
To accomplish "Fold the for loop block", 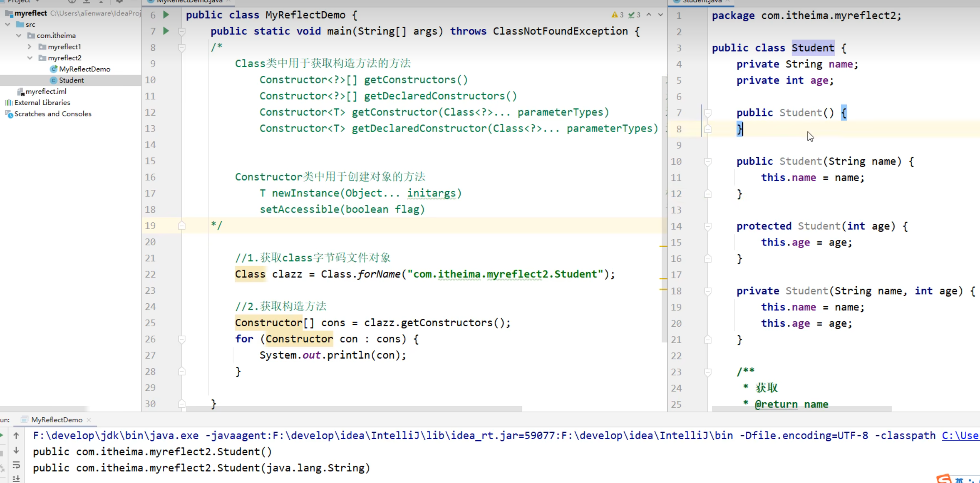I will pyautogui.click(x=182, y=339).
